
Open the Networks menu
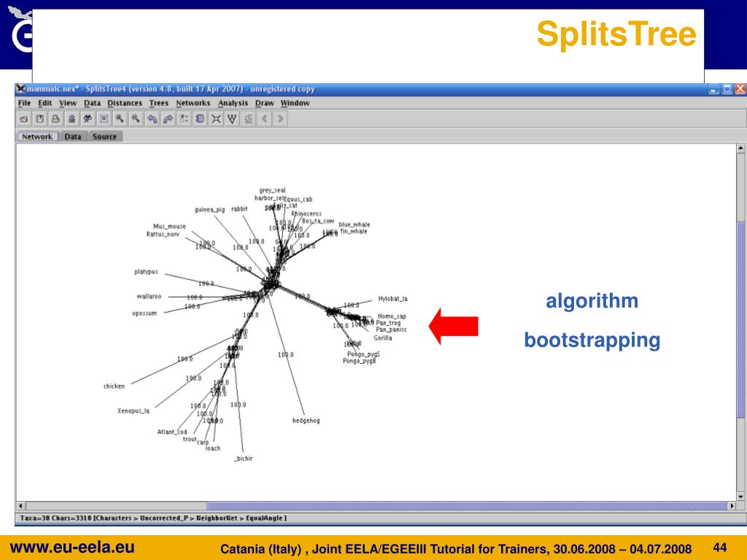(x=193, y=103)
